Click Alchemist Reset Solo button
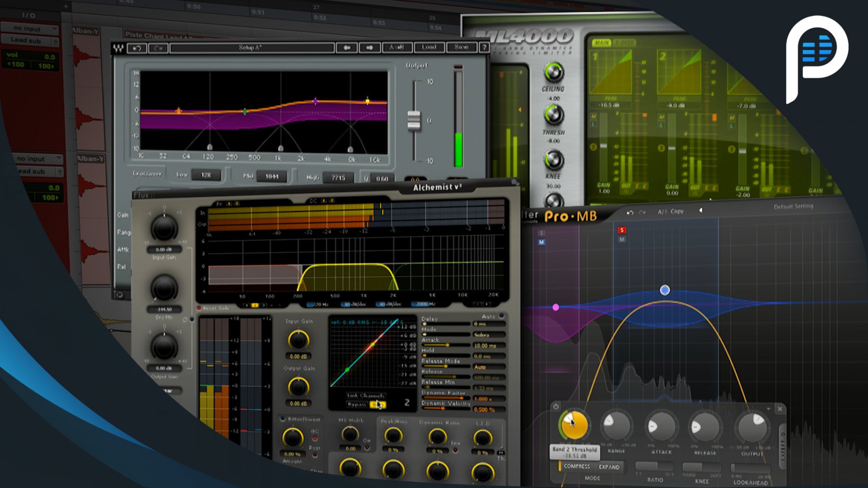Viewport: 868px width, 488px height. 213,308
